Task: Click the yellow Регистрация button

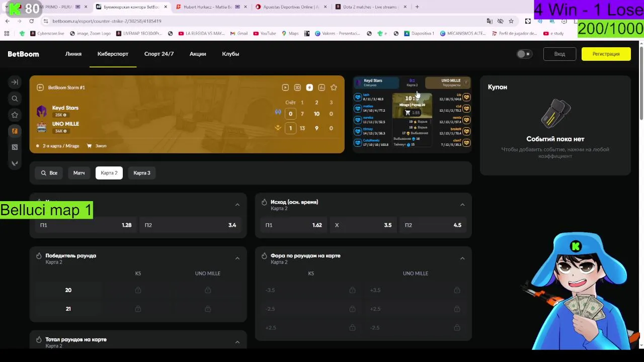Action: coord(606,54)
